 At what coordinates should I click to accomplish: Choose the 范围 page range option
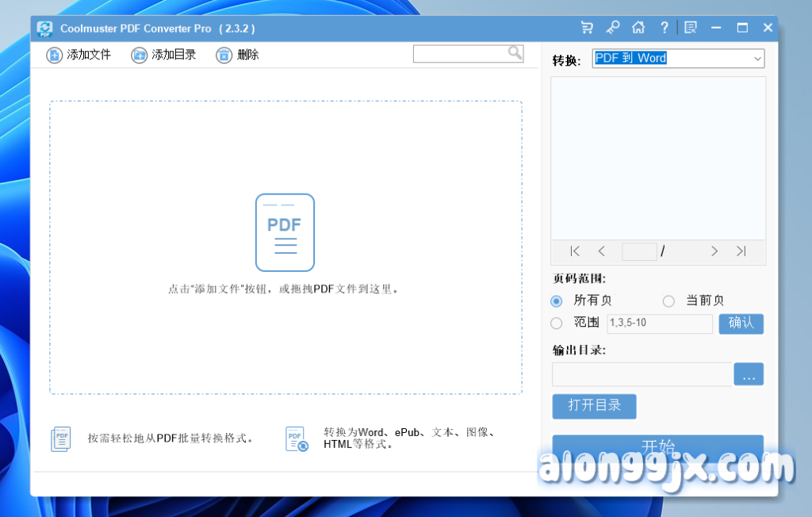pos(557,324)
